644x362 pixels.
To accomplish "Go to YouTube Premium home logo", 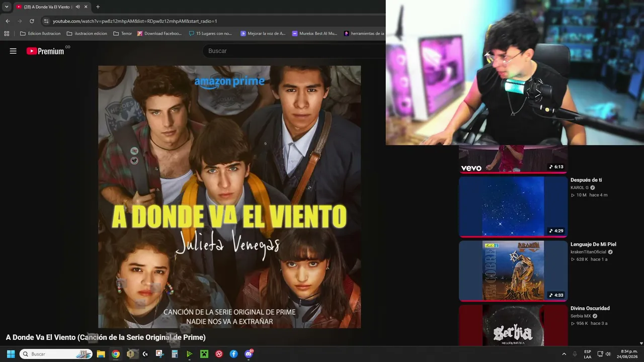I will pyautogui.click(x=45, y=51).
